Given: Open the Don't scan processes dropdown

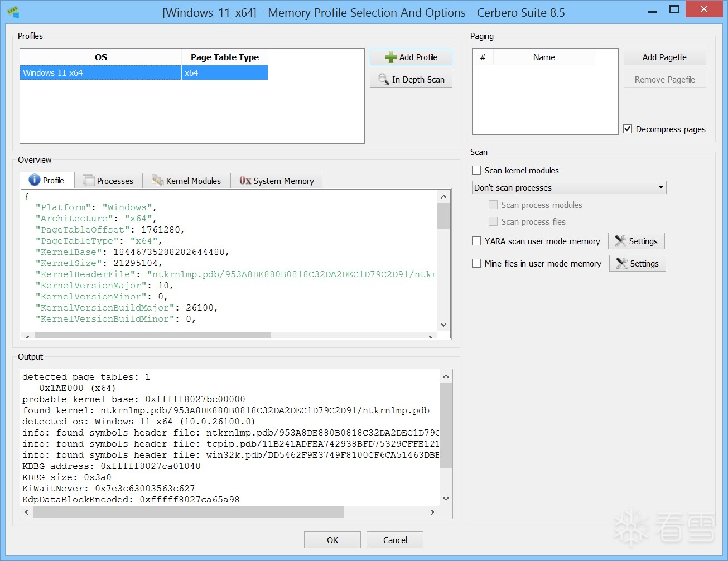Looking at the screenshot, I should coord(569,187).
